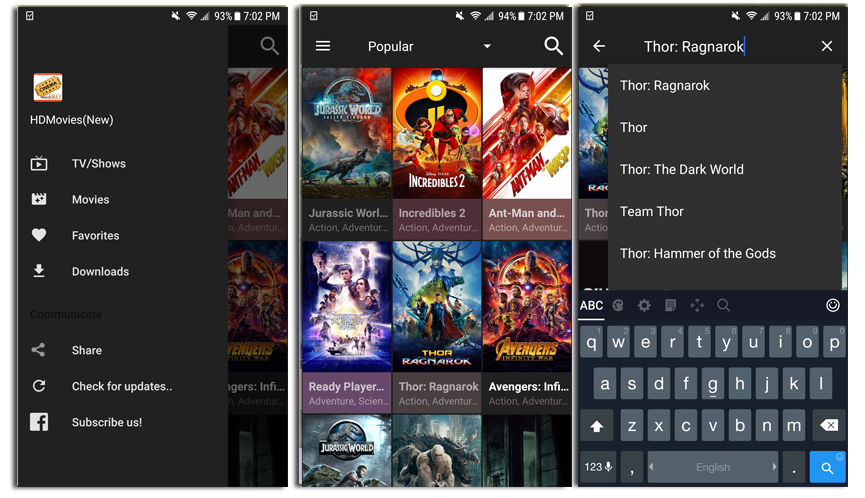
Task: Open the hamburger menu on Popular screen
Action: click(323, 46)
